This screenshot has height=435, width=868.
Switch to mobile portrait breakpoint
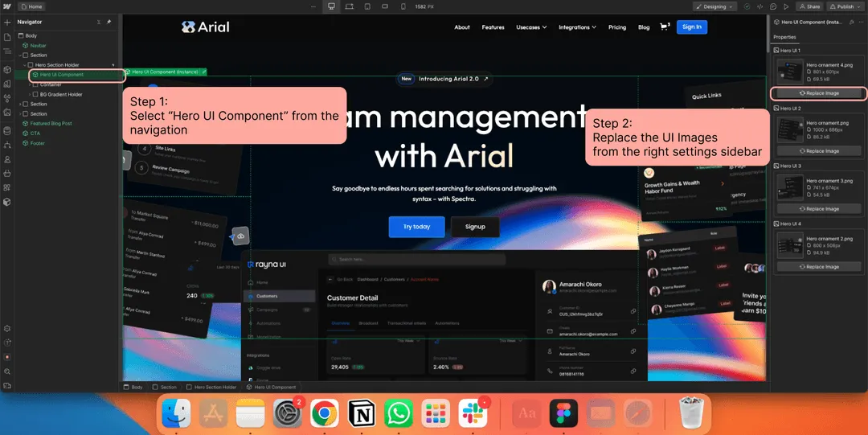pyautogui.click(x=403, y=6)
